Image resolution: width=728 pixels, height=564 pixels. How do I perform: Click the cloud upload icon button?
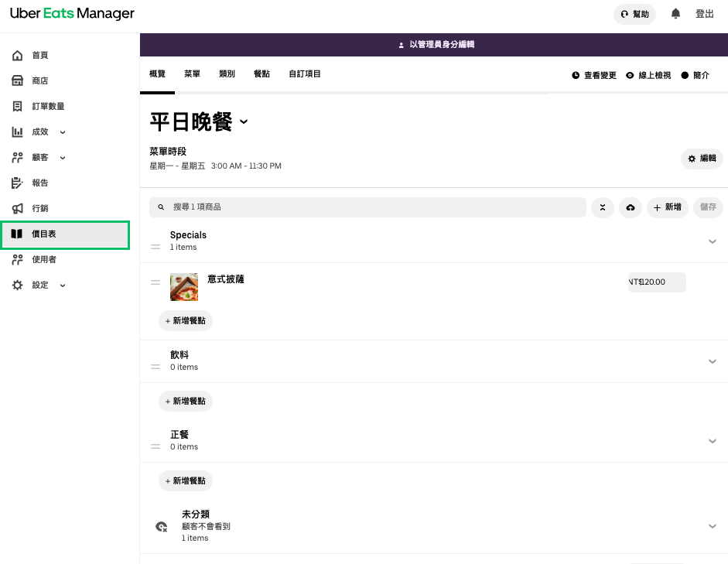(631, 207)
